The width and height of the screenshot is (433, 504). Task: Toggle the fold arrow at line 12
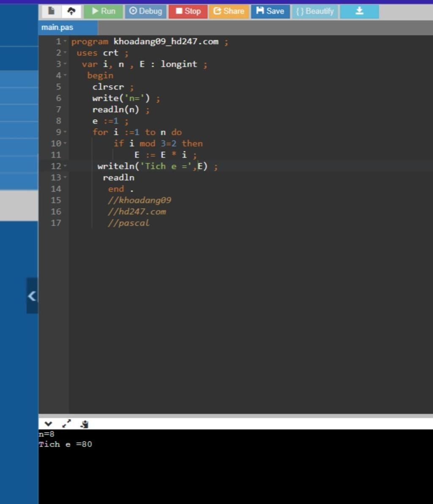(65, 166)
